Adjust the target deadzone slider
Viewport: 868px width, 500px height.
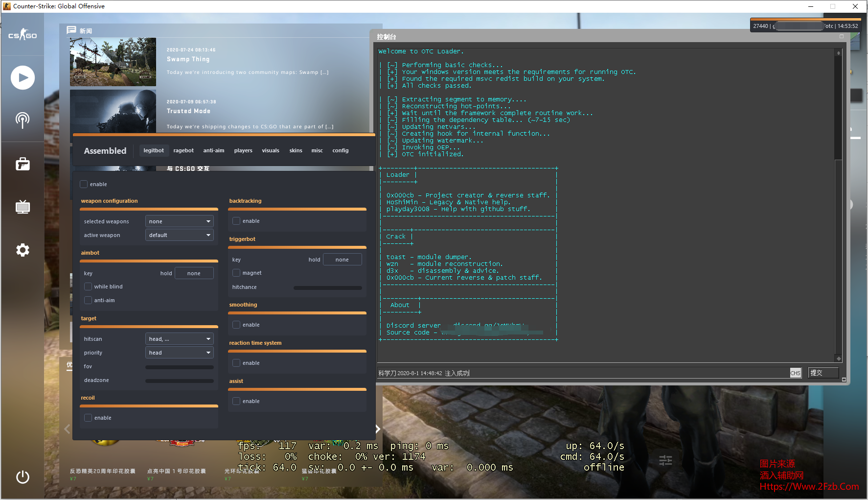[180, 381]
